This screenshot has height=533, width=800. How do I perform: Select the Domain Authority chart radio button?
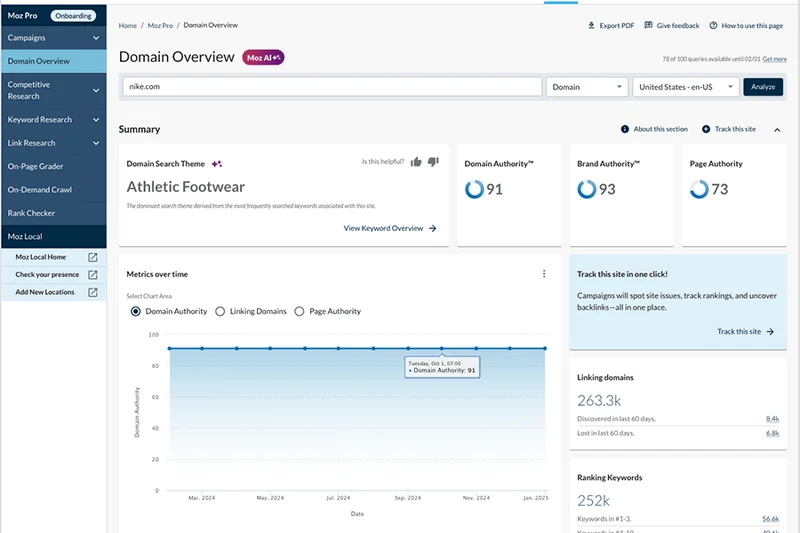[136, 311]
